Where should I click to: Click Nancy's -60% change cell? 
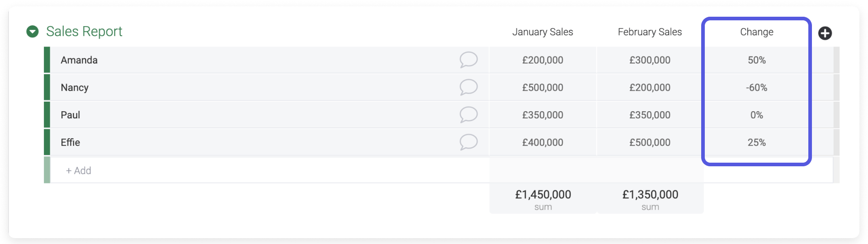756,87
